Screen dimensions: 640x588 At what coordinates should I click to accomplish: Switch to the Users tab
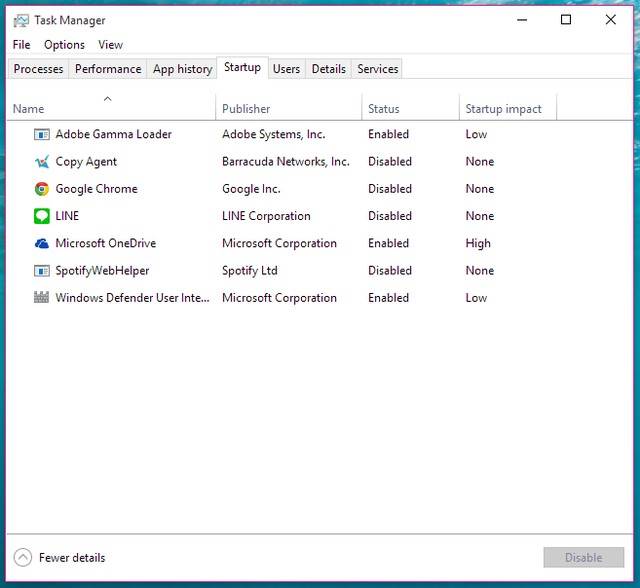coord(286,69)
